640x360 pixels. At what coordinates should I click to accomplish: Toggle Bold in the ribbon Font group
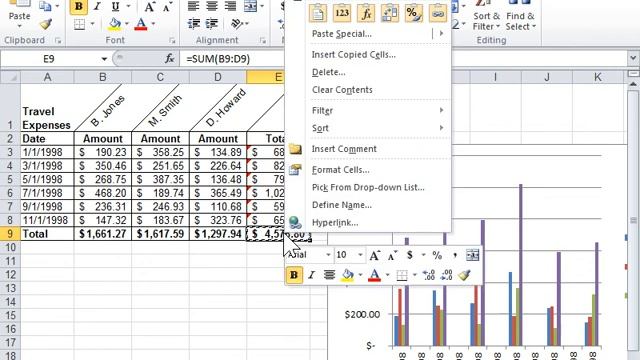click(79, 7)
